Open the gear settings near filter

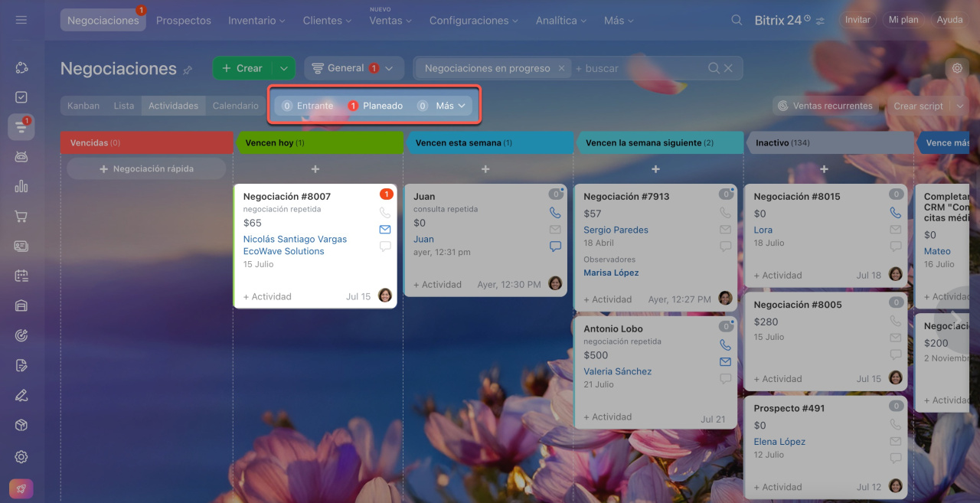(957, 68)
